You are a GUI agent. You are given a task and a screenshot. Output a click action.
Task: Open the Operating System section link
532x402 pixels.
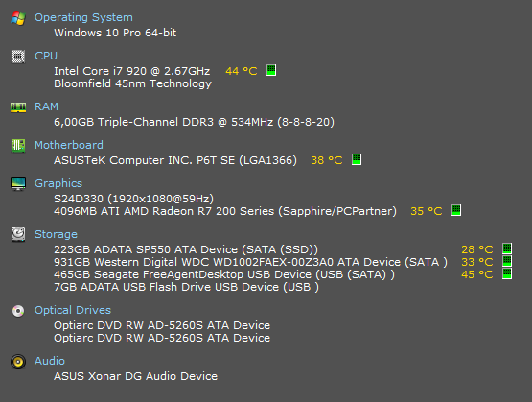tap(83, 17)
